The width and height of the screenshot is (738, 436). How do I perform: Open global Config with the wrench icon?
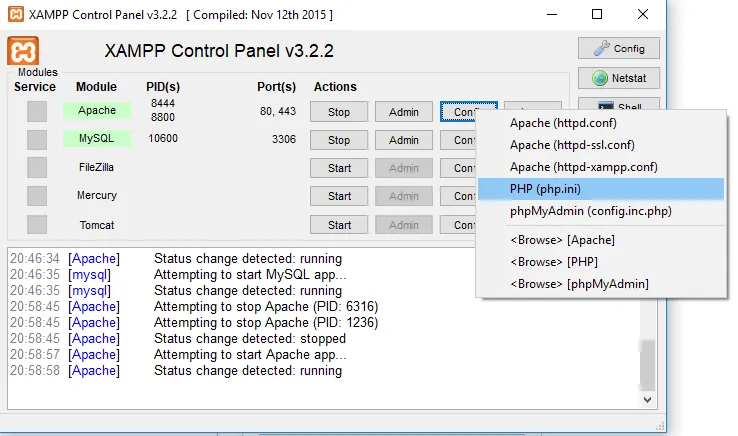618,48
